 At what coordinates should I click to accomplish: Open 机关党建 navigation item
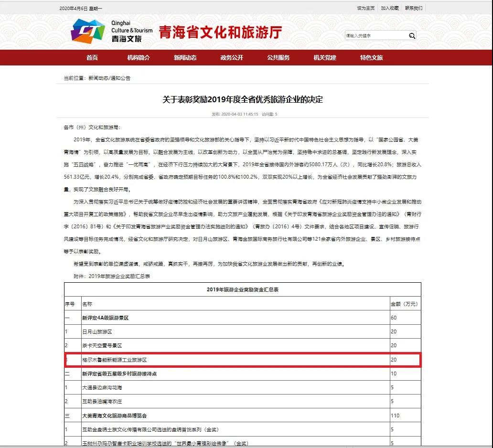(x=325, y=58)
